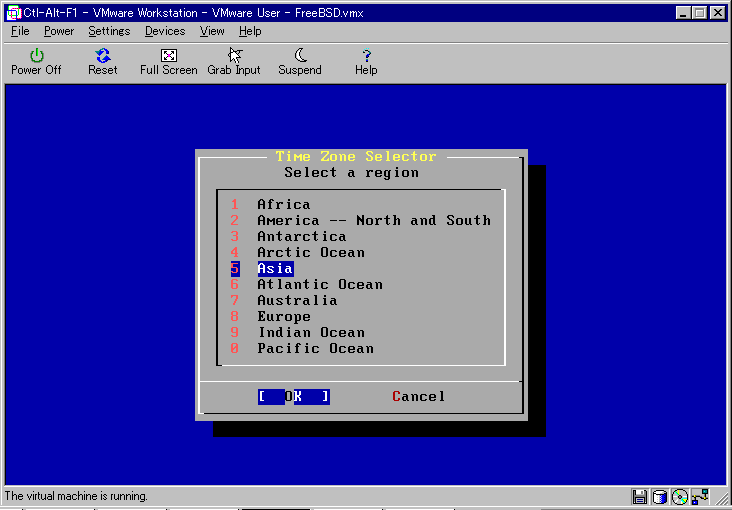Open the Settings menu
This screenshot has height=510, width=732.
[x=109, y=31]
